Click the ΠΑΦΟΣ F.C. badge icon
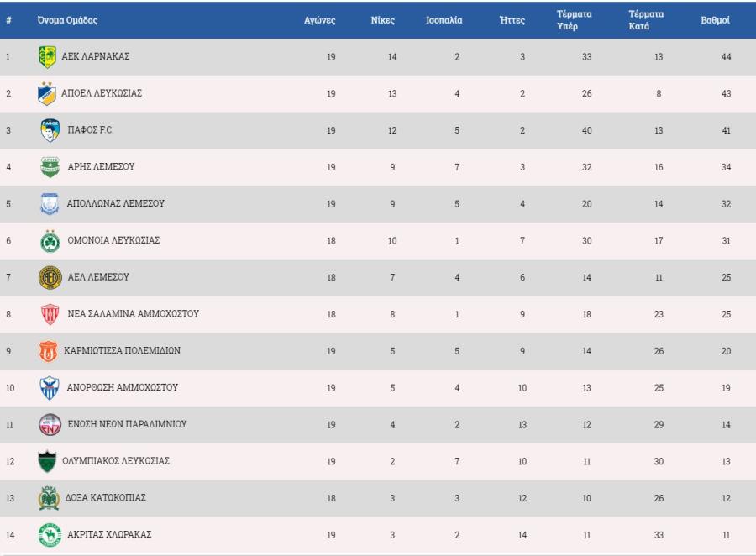The width and height of the screenshot is (756, 556). [x=50, y=130]
